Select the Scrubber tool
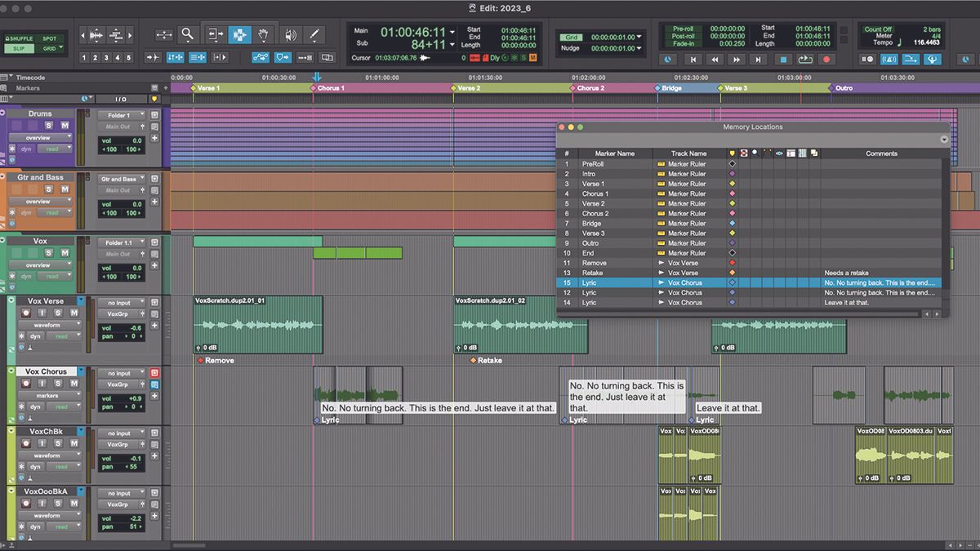The image size is (980, 551). click(x=292, y=34)
